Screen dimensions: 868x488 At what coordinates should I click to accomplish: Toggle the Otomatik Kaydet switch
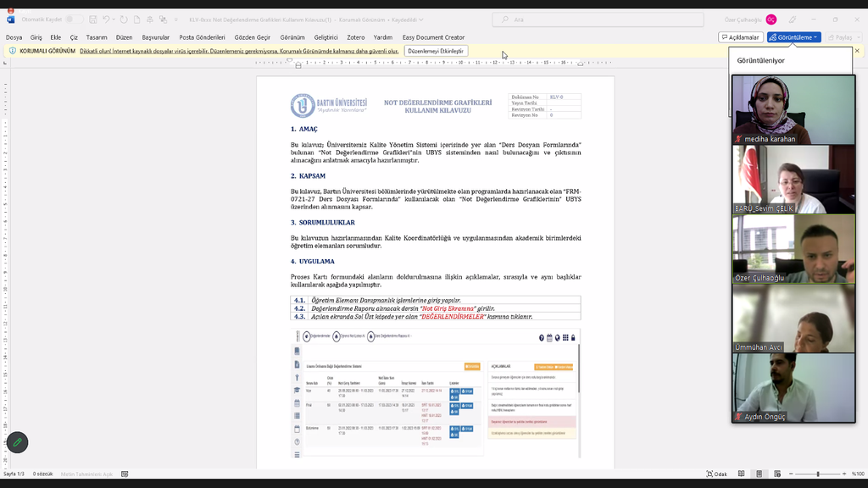pyautogui.click(x=75, y=19)
